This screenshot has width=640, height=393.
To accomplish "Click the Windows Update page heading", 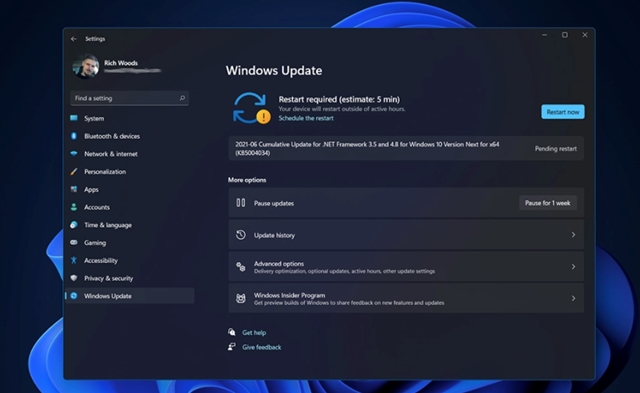I will click(274, 71).
